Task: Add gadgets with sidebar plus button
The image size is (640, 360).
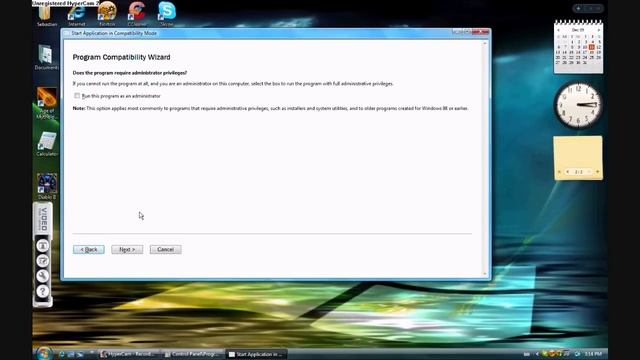Action: [578, 8]
